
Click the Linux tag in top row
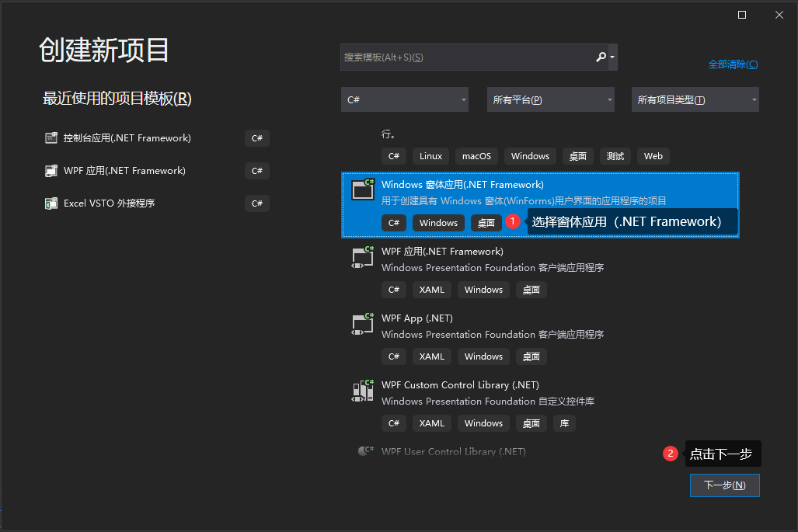point(430,156)
